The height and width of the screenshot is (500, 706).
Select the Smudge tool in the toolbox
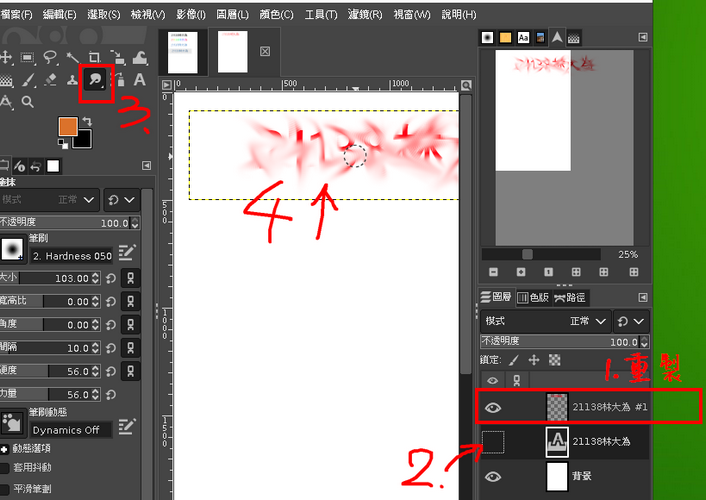(97, 79)
